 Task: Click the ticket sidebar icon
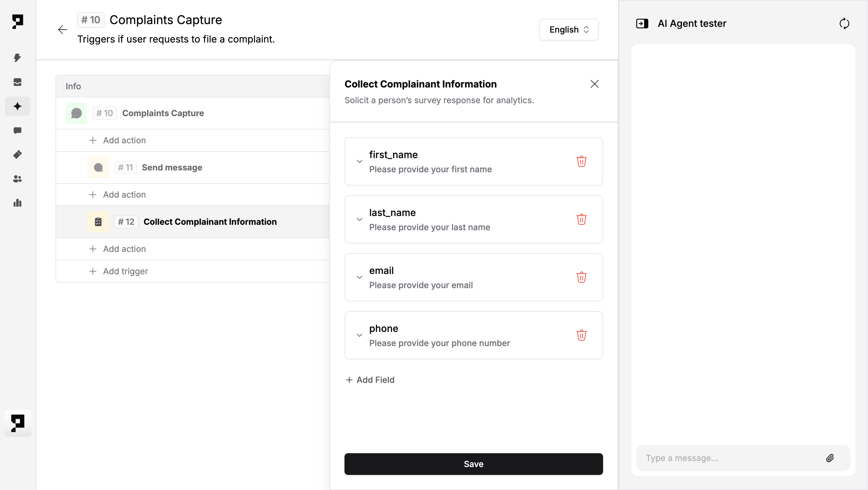(17, 154)
